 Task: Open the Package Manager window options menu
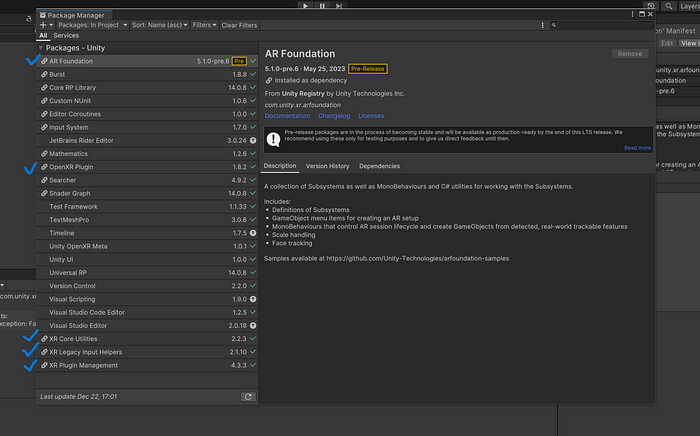[x=632, y=14]
